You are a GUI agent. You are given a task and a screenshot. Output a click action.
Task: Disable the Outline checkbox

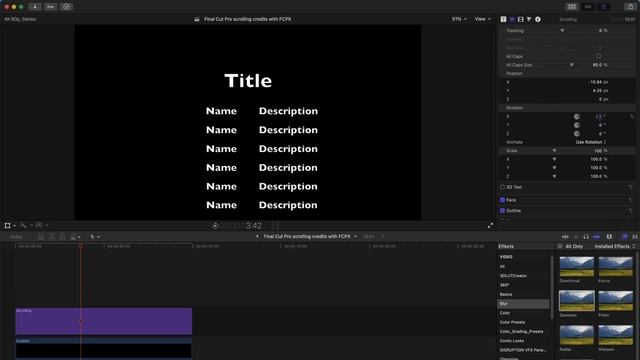(502, 211)
